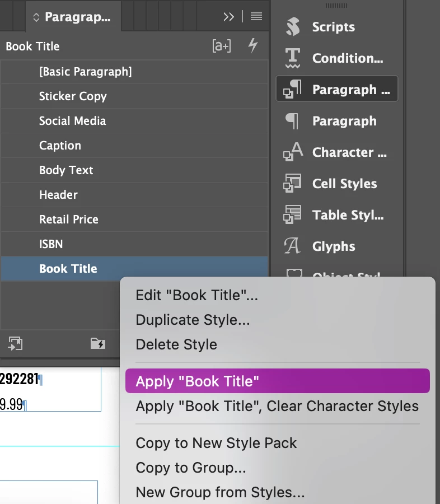Choose Copy to Group... menu entry
The image size is (440, 504).
click(x=277, y=468)
